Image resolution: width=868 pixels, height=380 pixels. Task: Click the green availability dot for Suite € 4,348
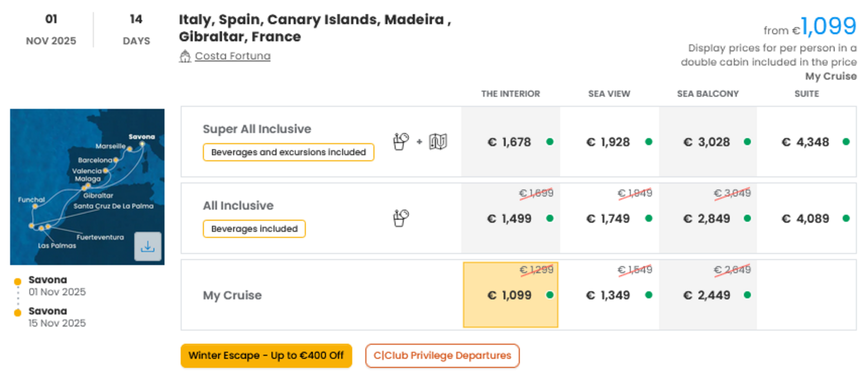pos(846,142)
